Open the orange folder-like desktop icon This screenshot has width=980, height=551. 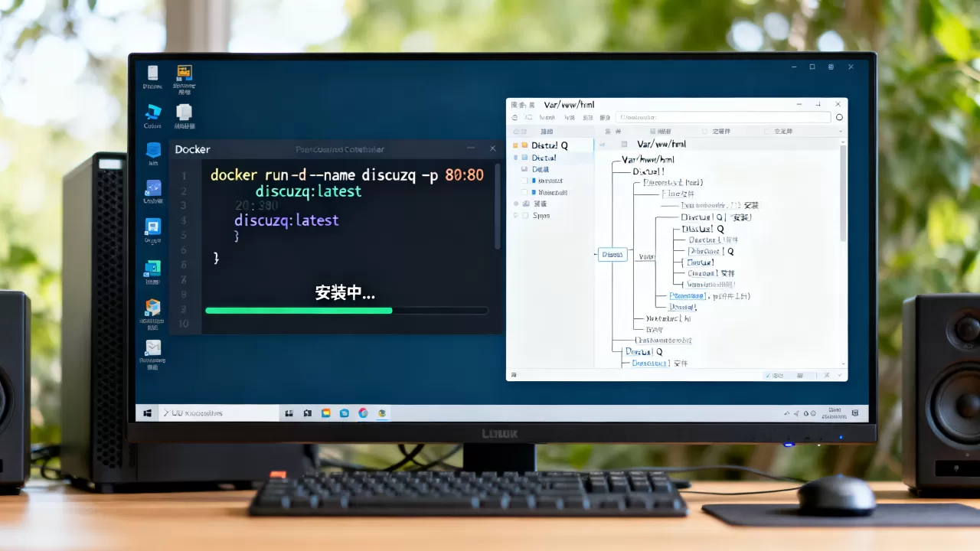[184, 73]
